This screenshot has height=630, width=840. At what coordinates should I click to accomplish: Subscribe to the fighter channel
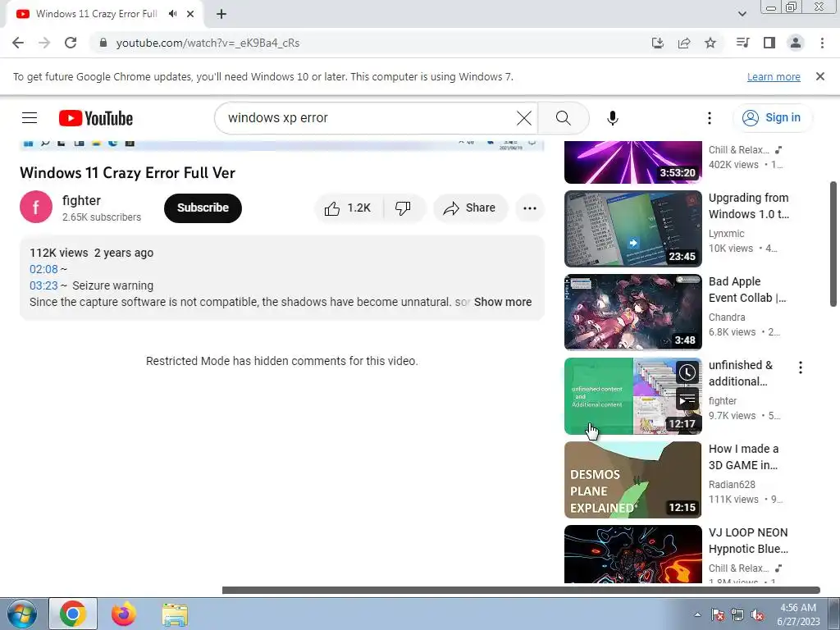point(203,208)
